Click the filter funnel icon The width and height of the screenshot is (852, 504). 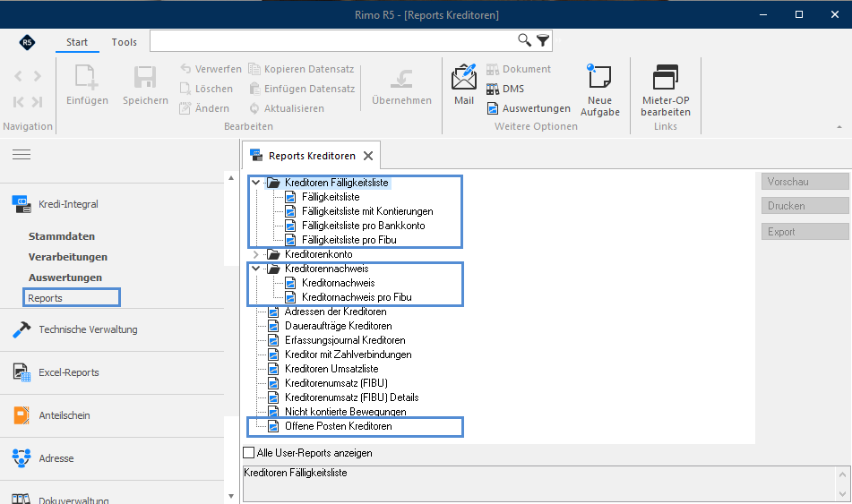(543, 40)
